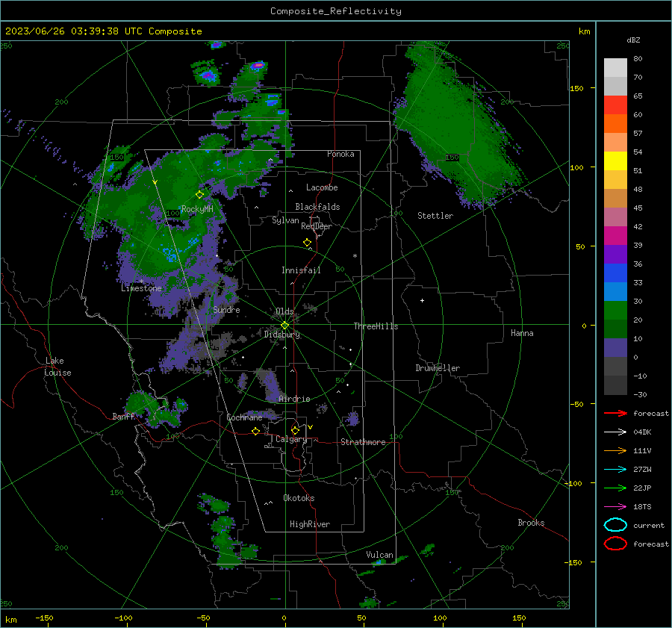Click the -150 tick on bottom axis
Image resolution: width=672 pixels, height=628 pixels.
click(x=44, y=618)
